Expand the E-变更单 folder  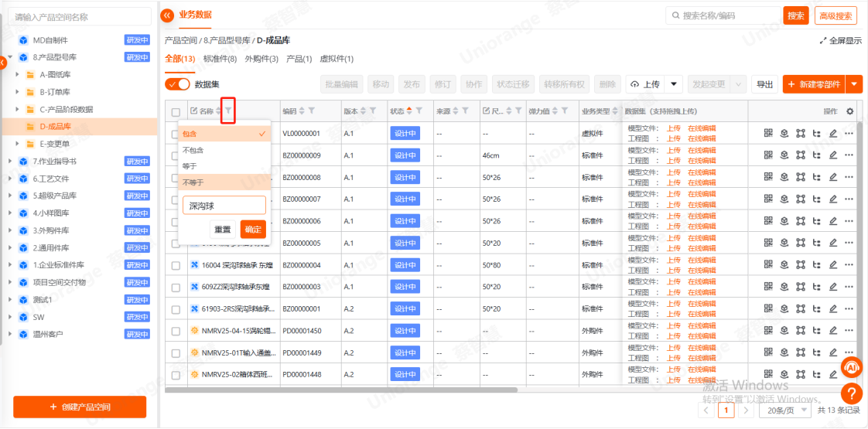pyautogui.click(x=17, y=144)
